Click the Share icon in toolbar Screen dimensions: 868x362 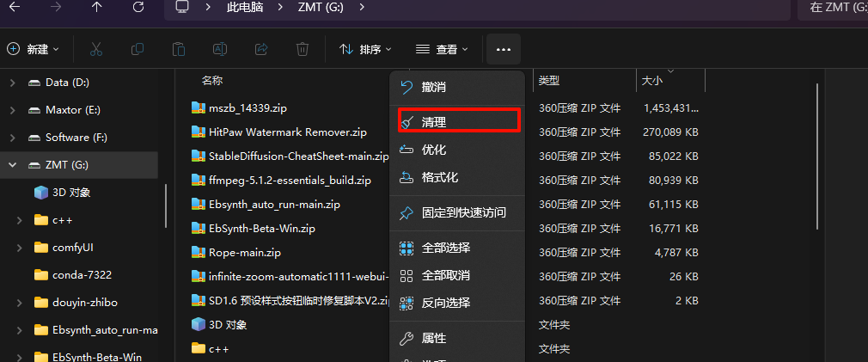tap(261, 49)
